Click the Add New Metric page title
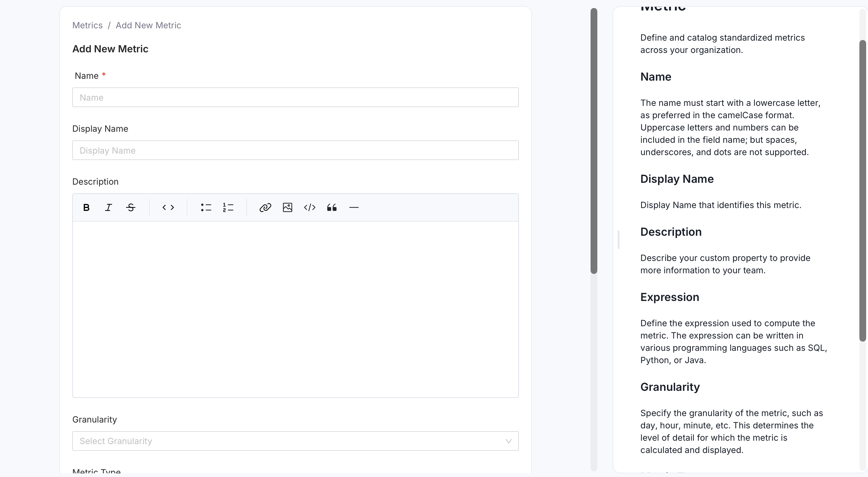Screen dimensions: 868x477 pos(110,49)
